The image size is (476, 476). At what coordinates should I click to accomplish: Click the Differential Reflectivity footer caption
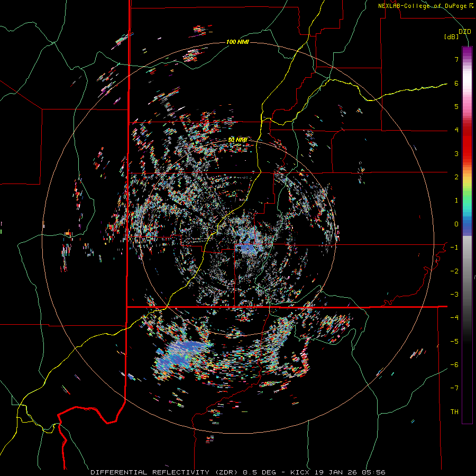tap(238, 472)
